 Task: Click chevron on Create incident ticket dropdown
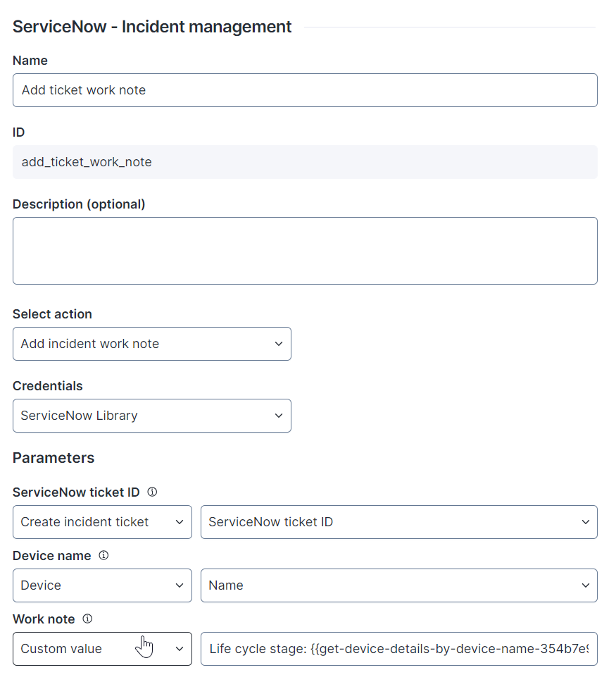(179, 522)
